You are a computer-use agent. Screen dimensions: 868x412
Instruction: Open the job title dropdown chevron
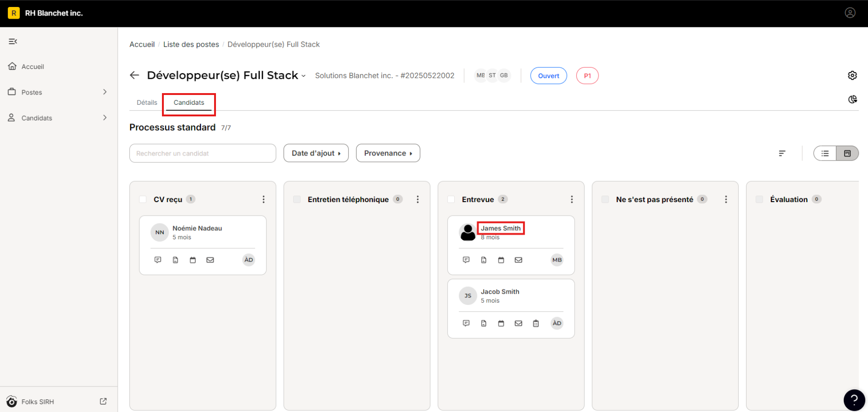pyautogui.click(x=303, y=76)
